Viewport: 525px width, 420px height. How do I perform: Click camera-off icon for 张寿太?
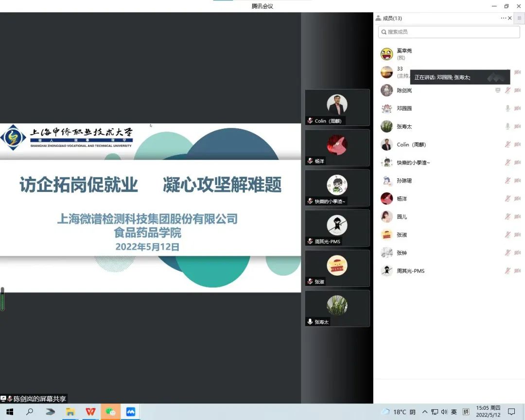click(517, 126)
